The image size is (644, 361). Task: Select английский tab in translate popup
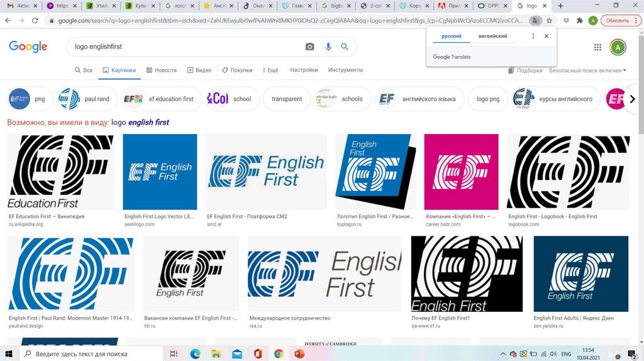click(x=492, y=36)
